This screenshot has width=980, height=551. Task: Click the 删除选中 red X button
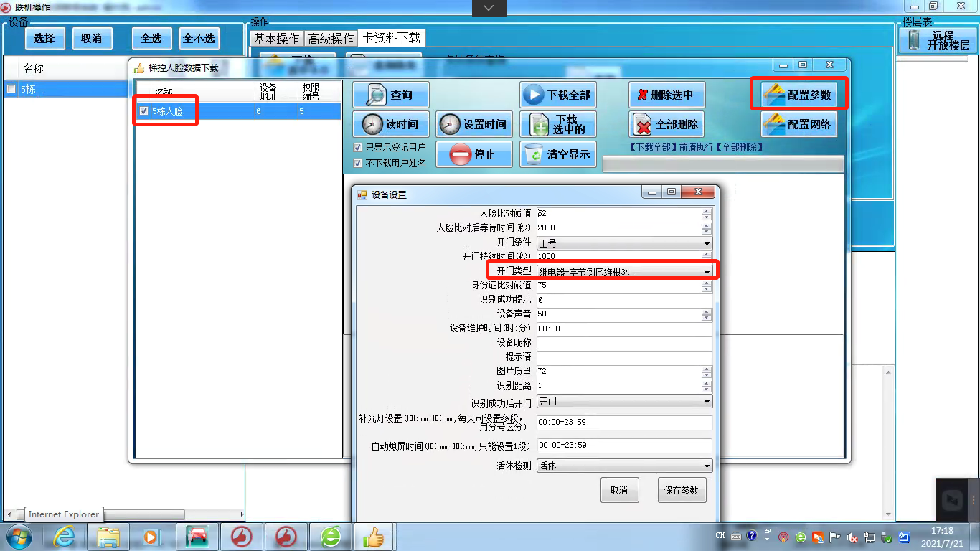[x=666, y=95]
